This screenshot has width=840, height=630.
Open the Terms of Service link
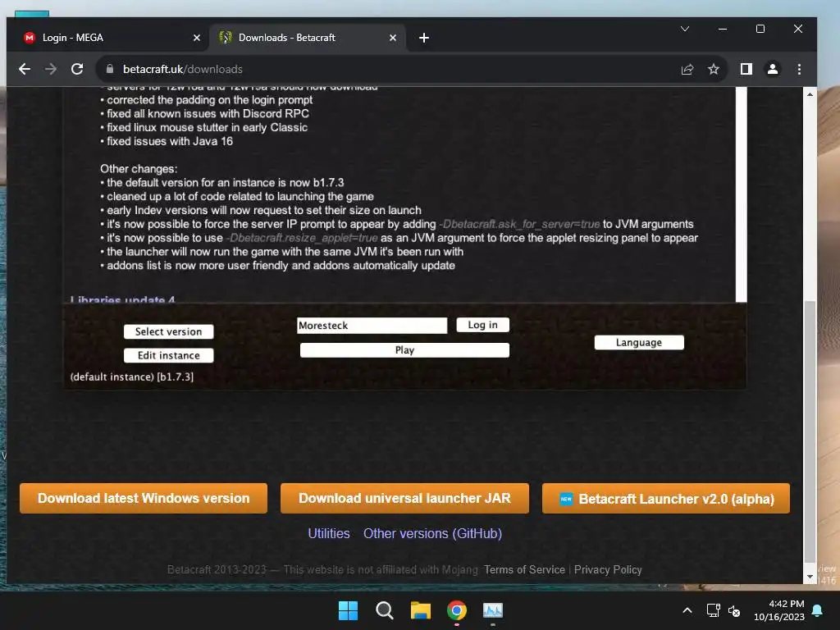(524, 569)
